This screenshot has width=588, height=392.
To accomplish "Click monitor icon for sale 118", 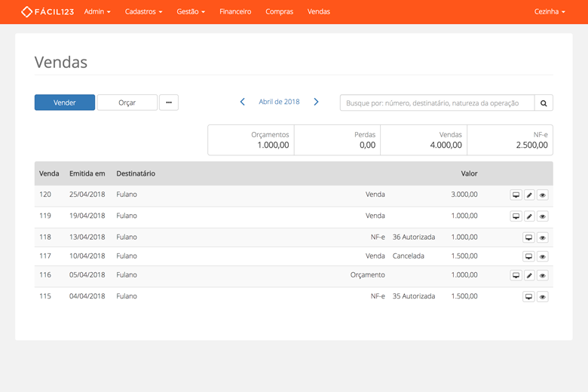I will (528, 237).
